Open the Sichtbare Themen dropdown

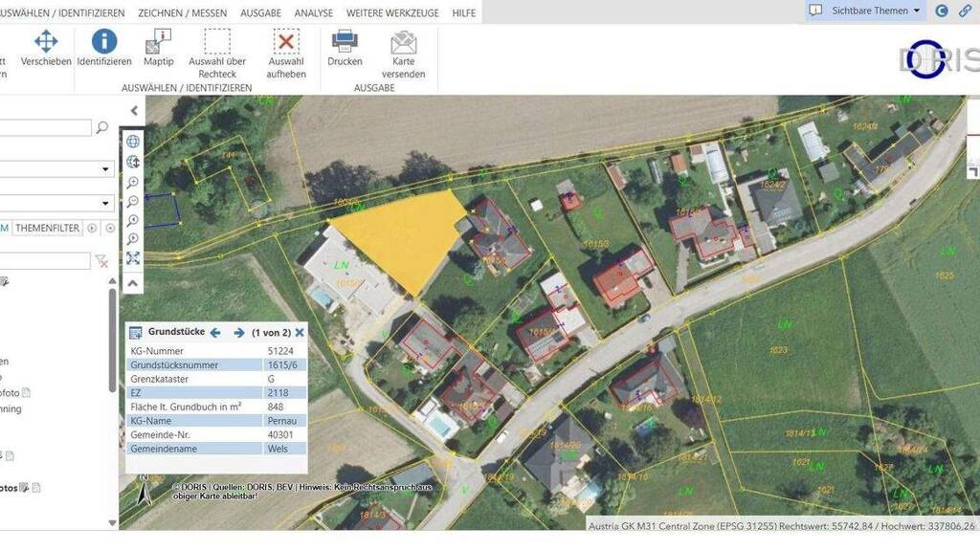(x=865, y=11)
